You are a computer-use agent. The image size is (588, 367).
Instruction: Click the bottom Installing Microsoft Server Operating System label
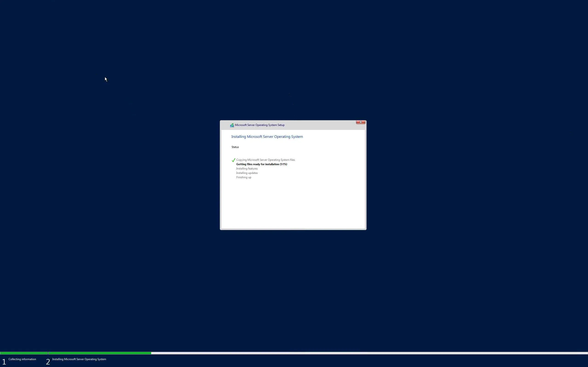tap(79, 359)
